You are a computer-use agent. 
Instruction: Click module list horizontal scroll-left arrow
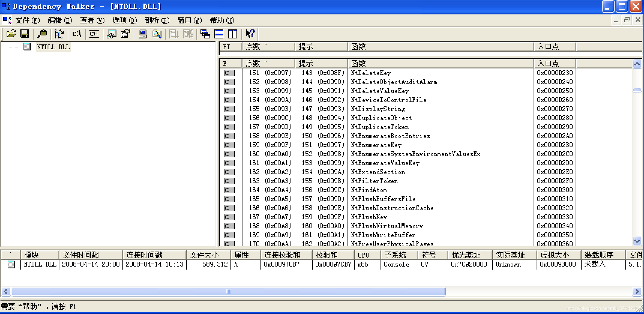click(6, 291)
